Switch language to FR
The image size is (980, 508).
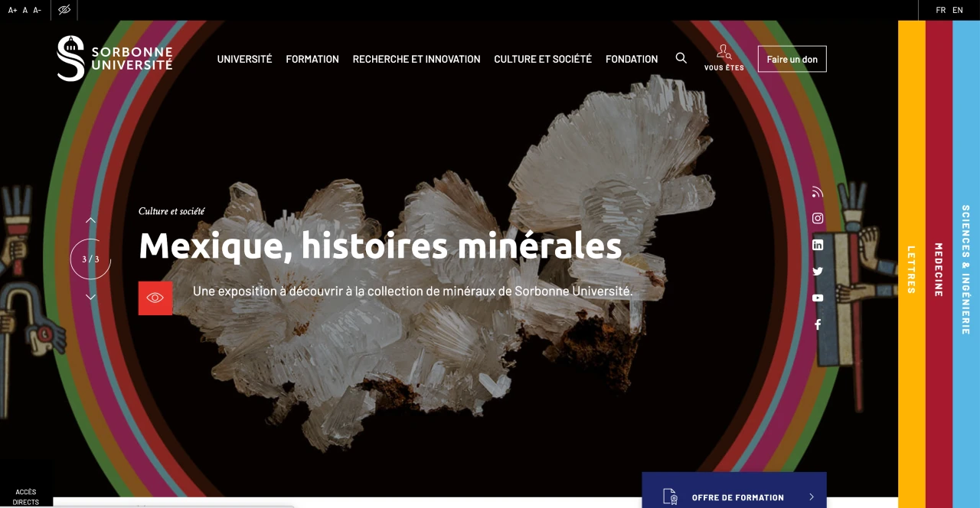point(941,10)
